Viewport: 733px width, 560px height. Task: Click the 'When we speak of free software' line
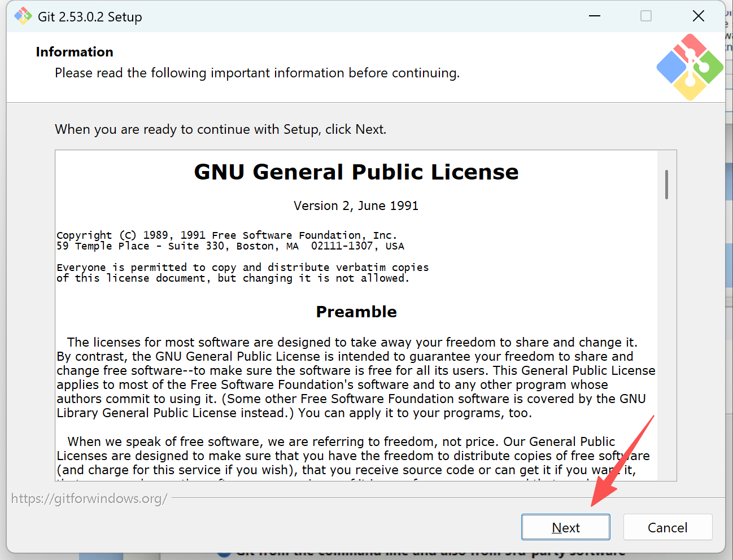click(x=341, y=441)
